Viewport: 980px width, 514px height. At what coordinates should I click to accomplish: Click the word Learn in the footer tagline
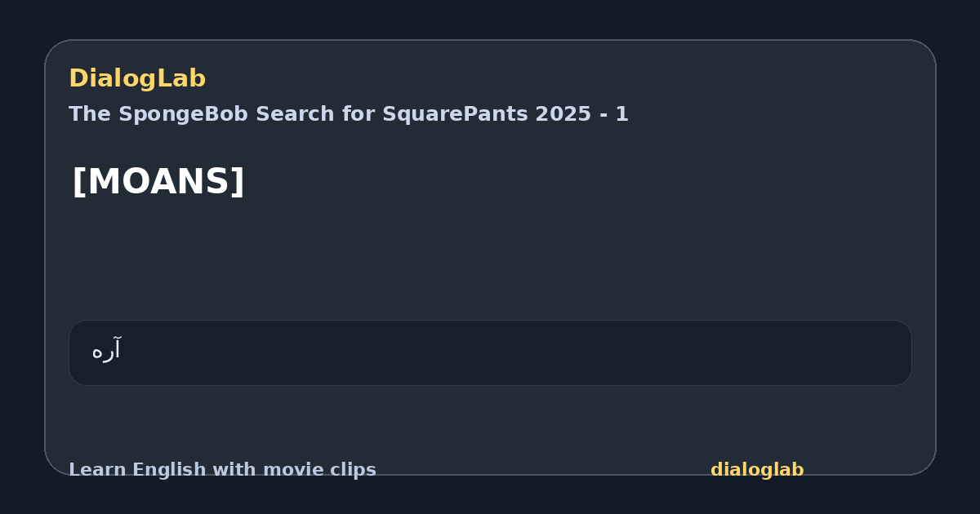(x=89, y=470)
